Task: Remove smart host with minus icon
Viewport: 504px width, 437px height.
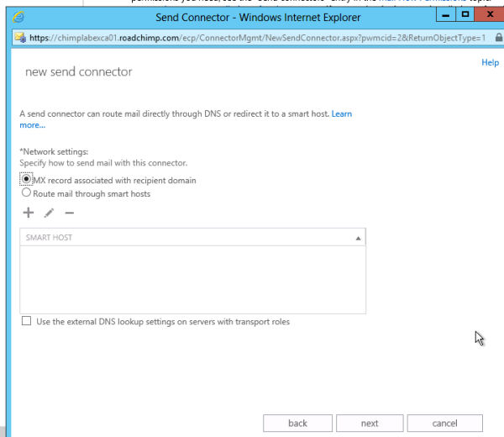Action: (69, 213)
